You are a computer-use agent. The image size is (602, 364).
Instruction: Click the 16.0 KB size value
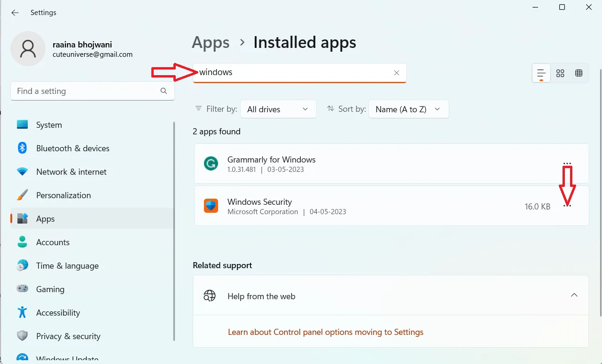tap(538, 206)
